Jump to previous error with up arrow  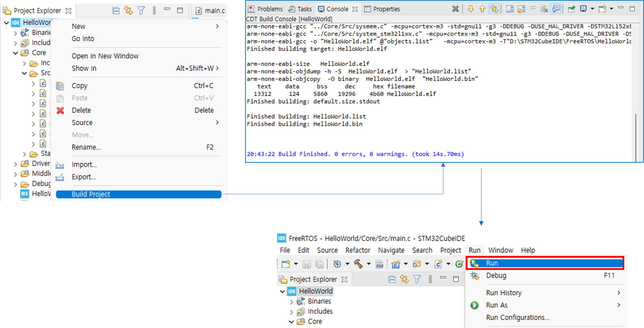(482, 9)
